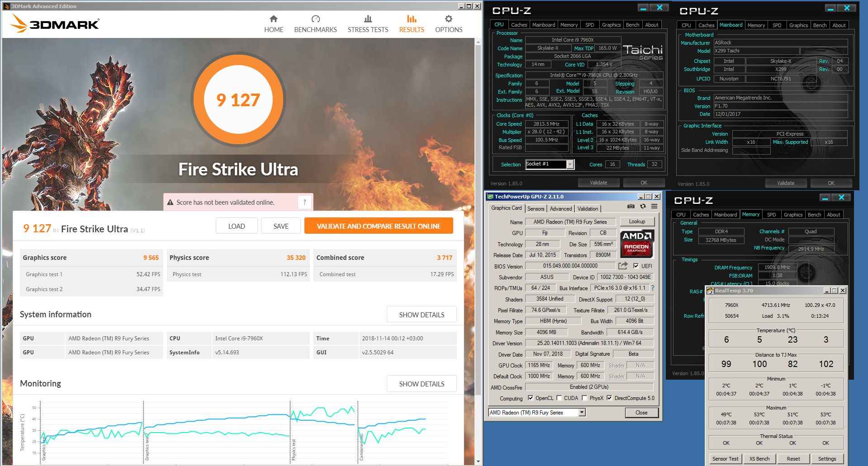The image size is (868, 466).
Task: Open the BENCHMARKS section in 3DMark
Action: 315,24
